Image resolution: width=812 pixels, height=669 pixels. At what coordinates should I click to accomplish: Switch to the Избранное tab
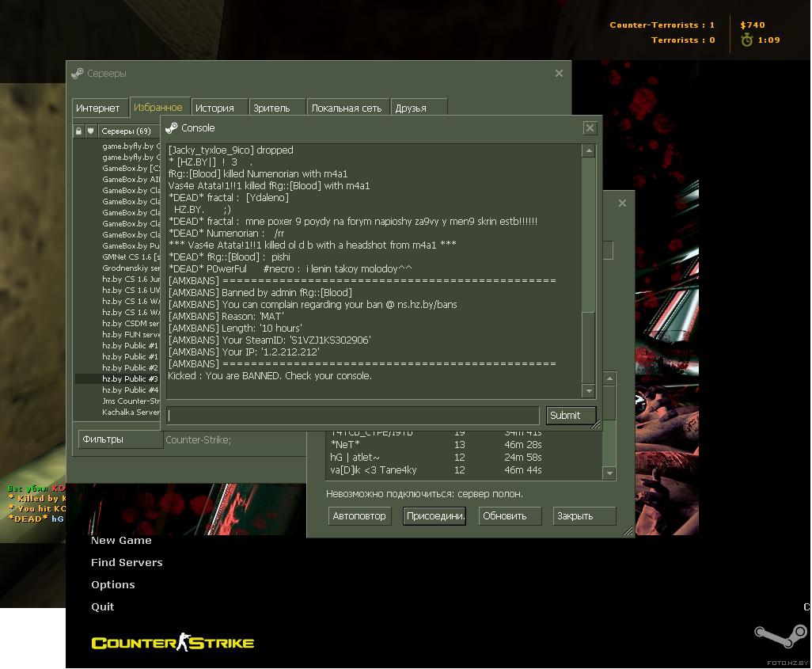[x=160, y=107]
